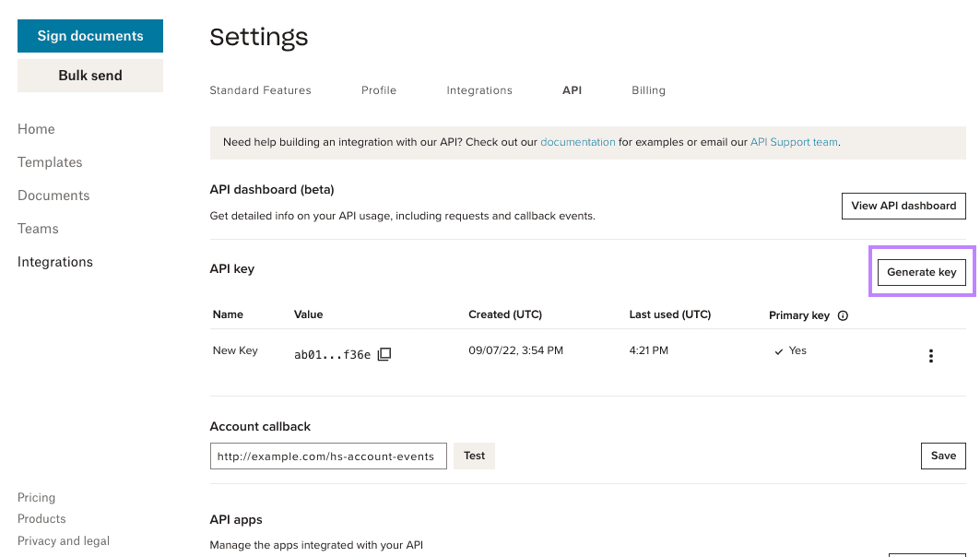
Task: Navigate to Teams in the sidebar
Action: [38, 229]
